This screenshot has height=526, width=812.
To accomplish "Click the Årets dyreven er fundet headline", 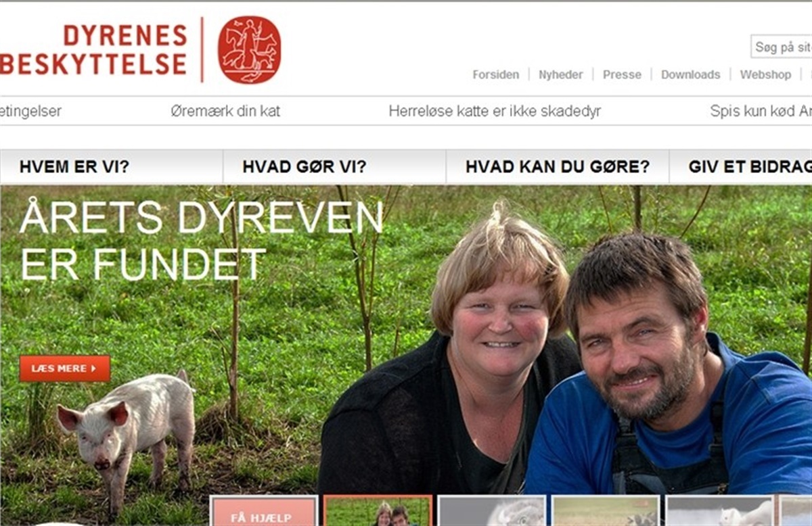I will click(x=202, y=240).
